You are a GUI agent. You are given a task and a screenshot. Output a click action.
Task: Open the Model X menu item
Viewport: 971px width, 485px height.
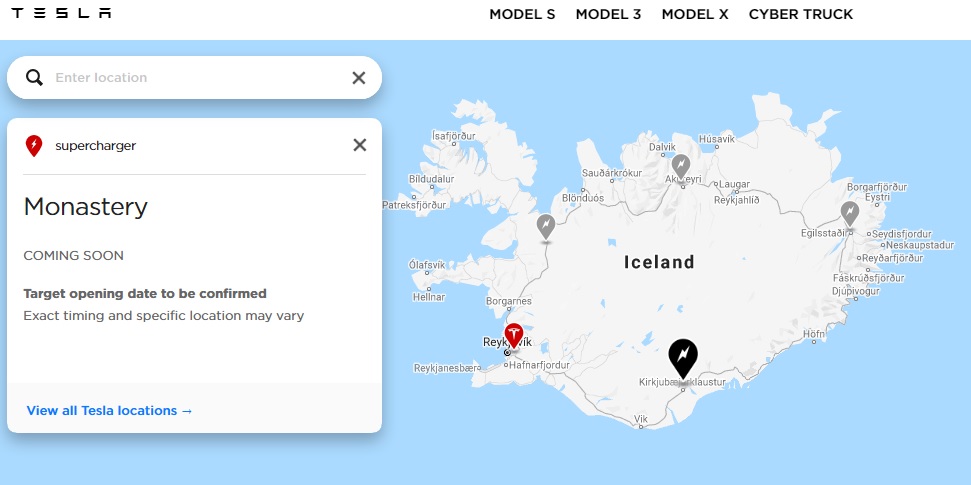coord(695,14)
